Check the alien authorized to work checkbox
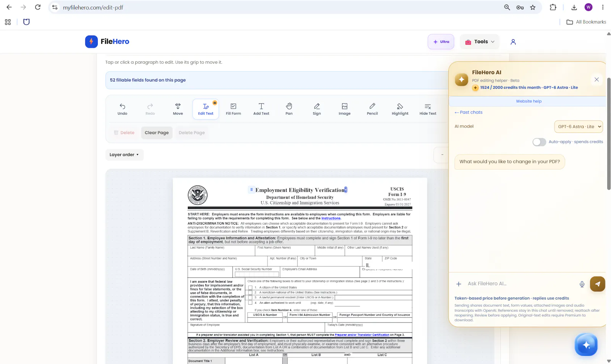Viewport: 611px width, 364px height. coord(251,303)
